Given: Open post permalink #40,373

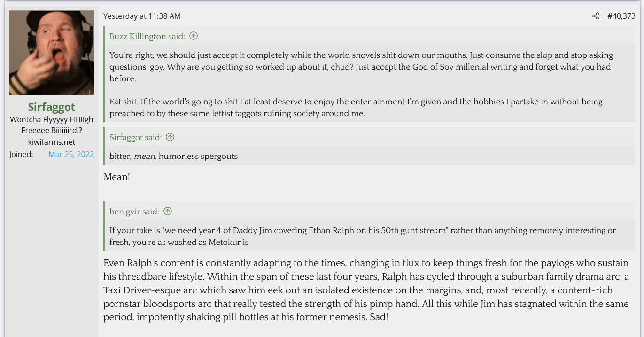Looking at the screenshot, I should click(x=621, y=16).
